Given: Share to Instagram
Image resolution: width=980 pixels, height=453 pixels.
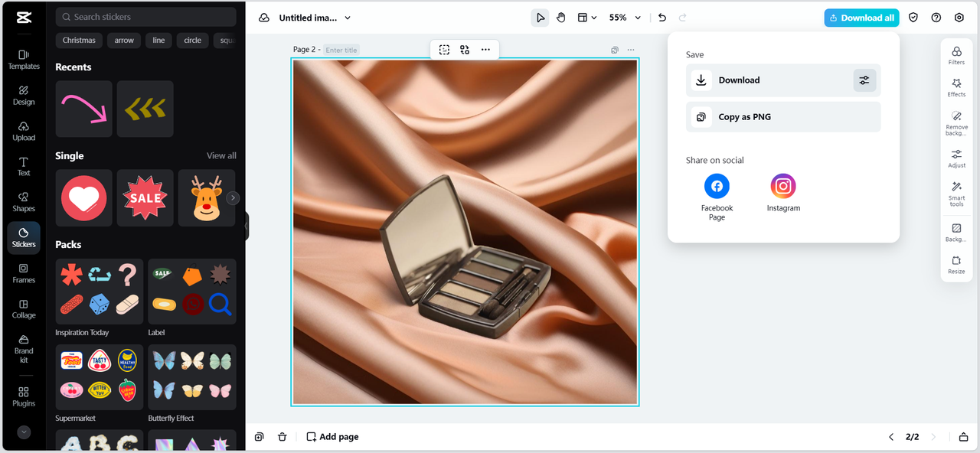Looking at the screenshot, I should click(783, 192).
